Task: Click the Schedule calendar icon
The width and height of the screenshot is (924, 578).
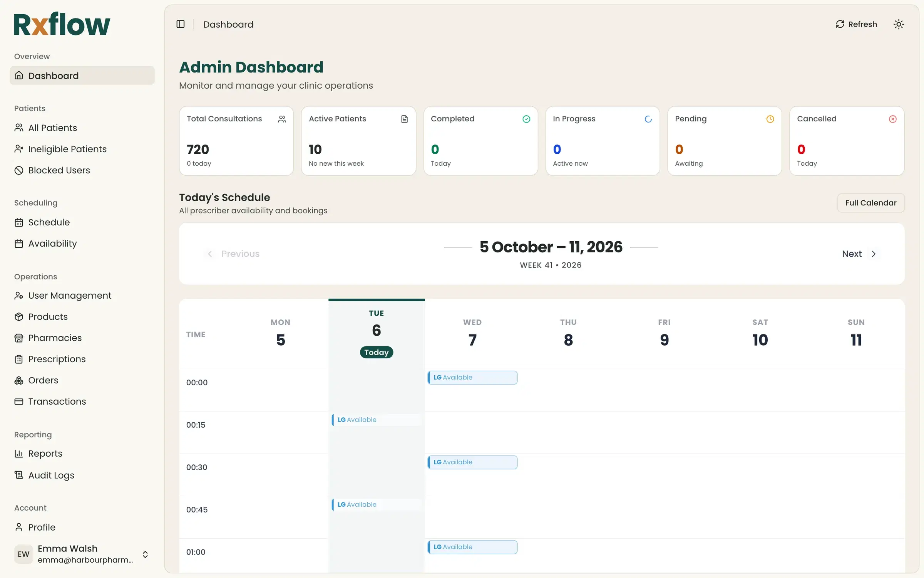Action: pyautogui.click(x=19, y=222)
